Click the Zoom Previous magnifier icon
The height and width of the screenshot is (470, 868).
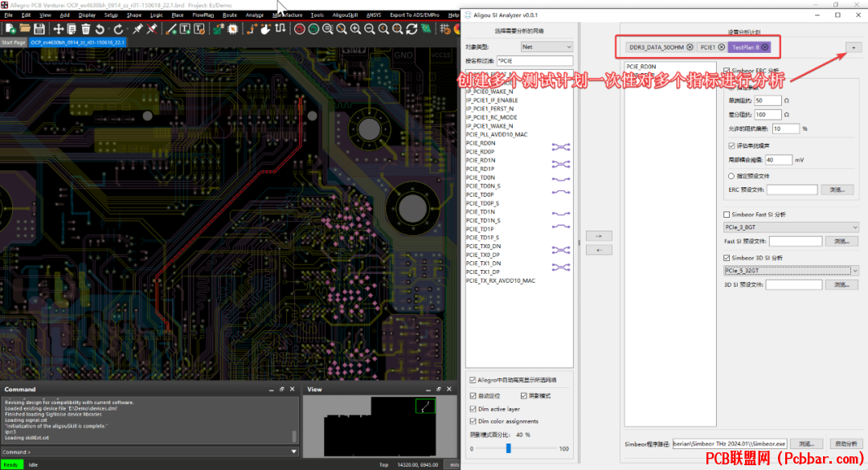tap(383, 29)
